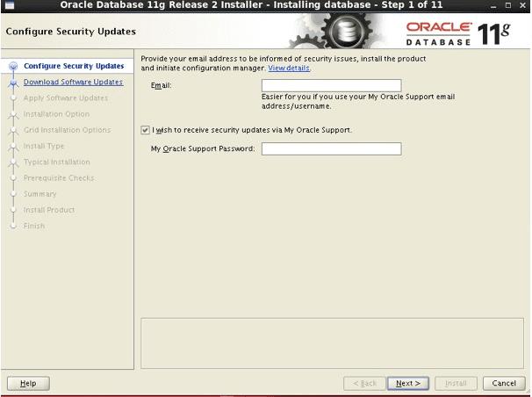Click the empty message area at bottom

tap(332, 343)
